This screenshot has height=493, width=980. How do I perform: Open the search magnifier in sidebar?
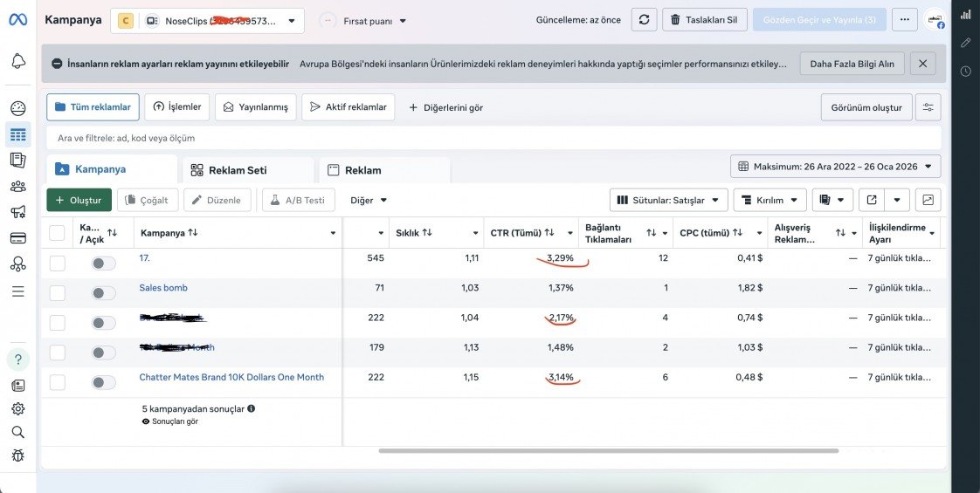coord(18,432)
